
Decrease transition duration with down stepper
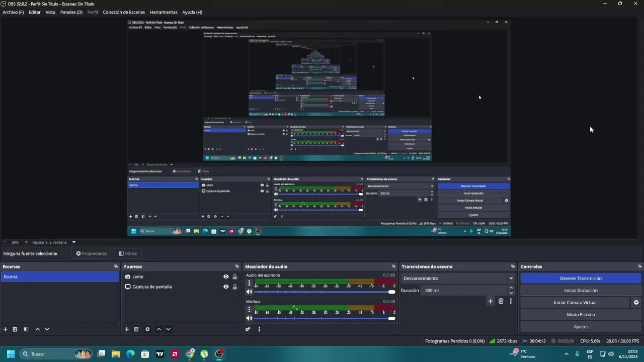click(x=511, y=293)
